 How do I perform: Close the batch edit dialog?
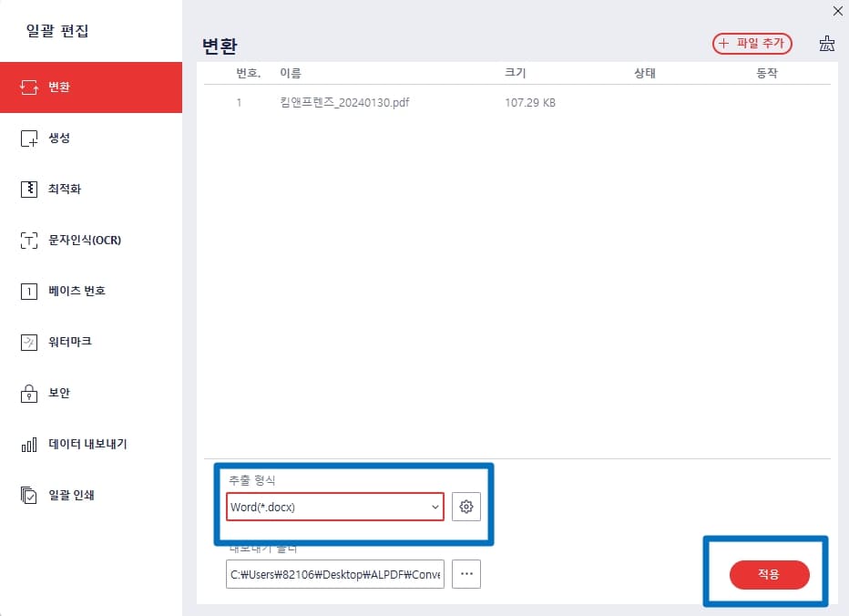click(838, 11)
